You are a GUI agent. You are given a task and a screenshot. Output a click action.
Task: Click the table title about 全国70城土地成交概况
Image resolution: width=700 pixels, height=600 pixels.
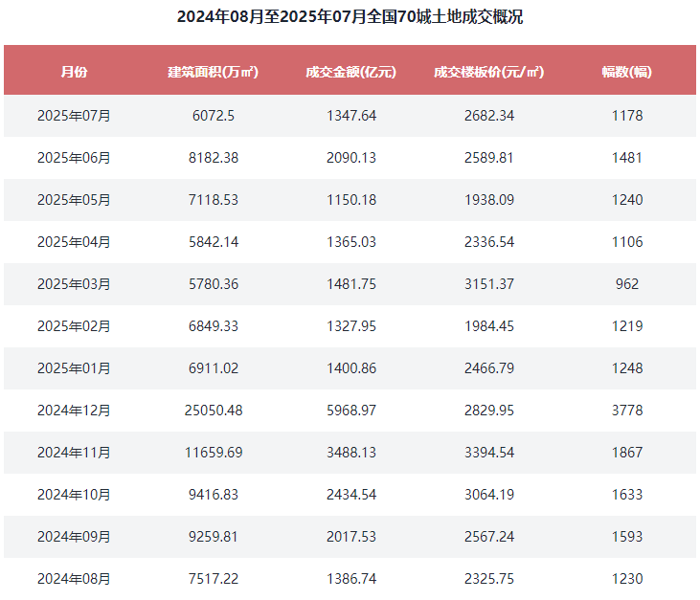tap(350, 16)
